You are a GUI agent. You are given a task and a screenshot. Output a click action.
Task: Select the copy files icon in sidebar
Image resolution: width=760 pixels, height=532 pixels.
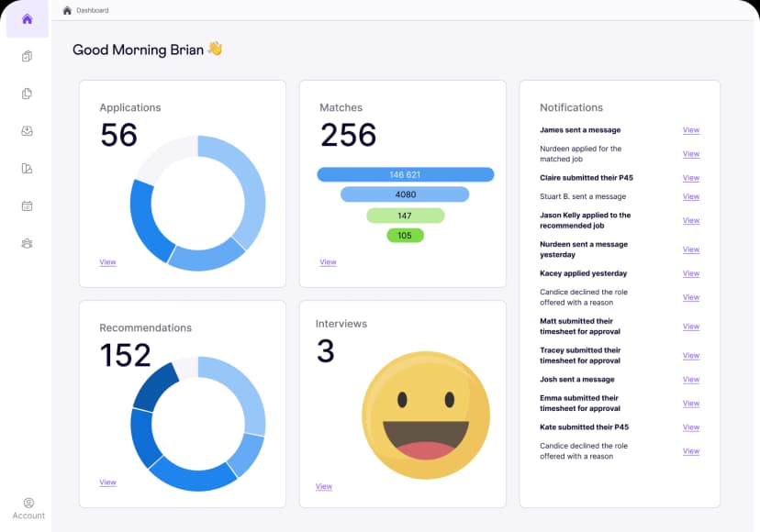pos(28,94)
